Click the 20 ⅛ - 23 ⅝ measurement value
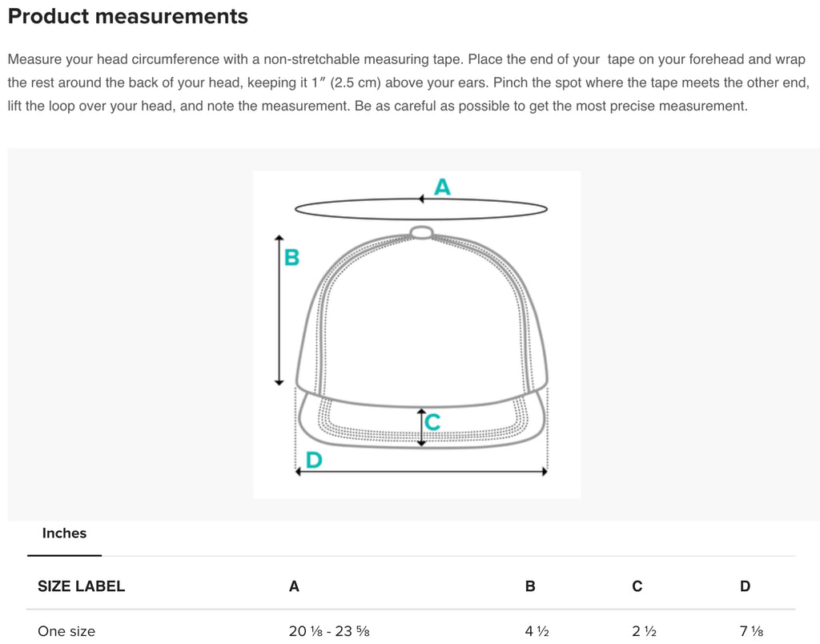 point(329,631)
